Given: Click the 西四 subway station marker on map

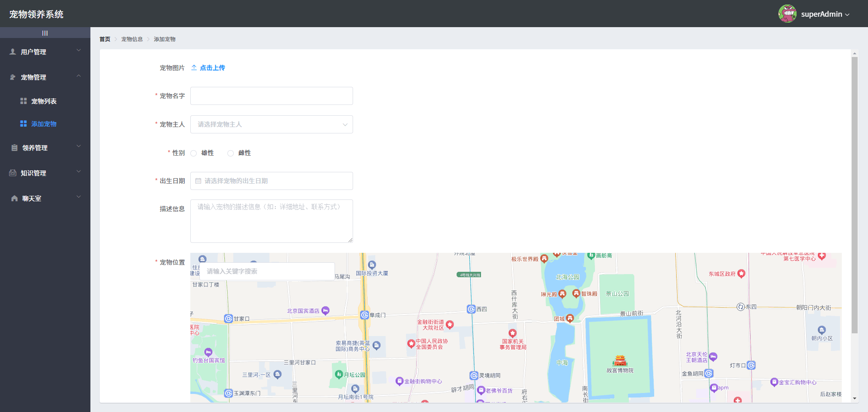Looking at the screenshot, I should (471, 309).
